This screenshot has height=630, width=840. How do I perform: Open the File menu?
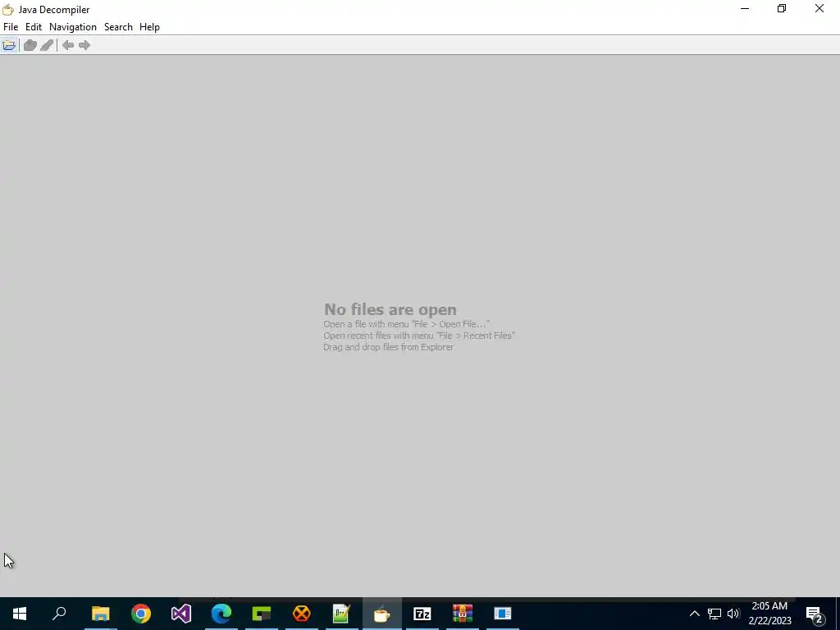pyautogui.click(x=11, y=27)
